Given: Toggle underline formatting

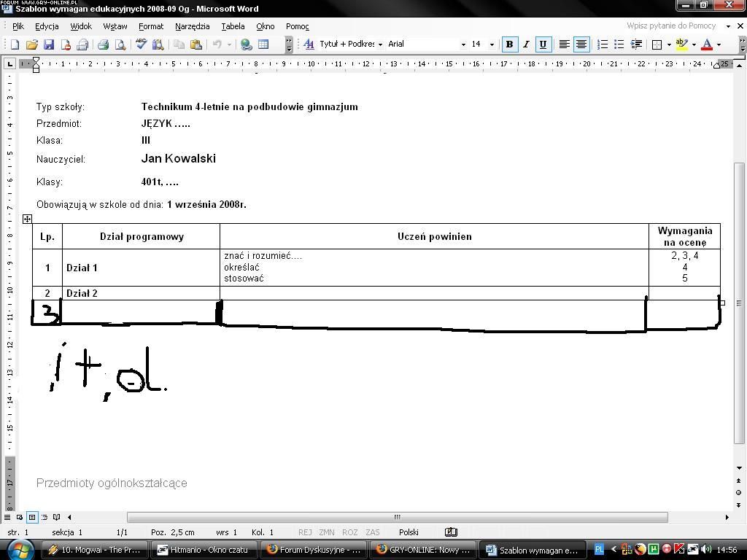Looking at the screenshot, I should (543, 44).
